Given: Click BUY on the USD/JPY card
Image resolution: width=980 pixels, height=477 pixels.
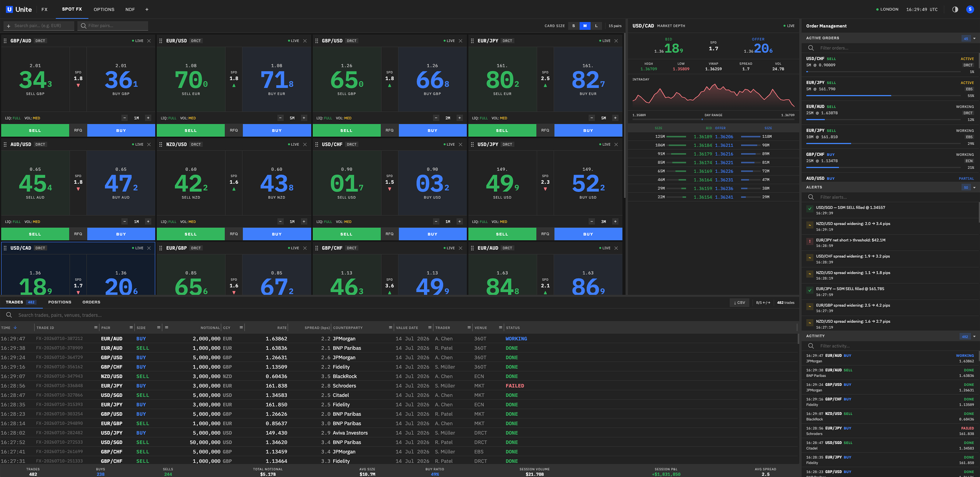Looking at the screenshot, I should tap(588, 234).
